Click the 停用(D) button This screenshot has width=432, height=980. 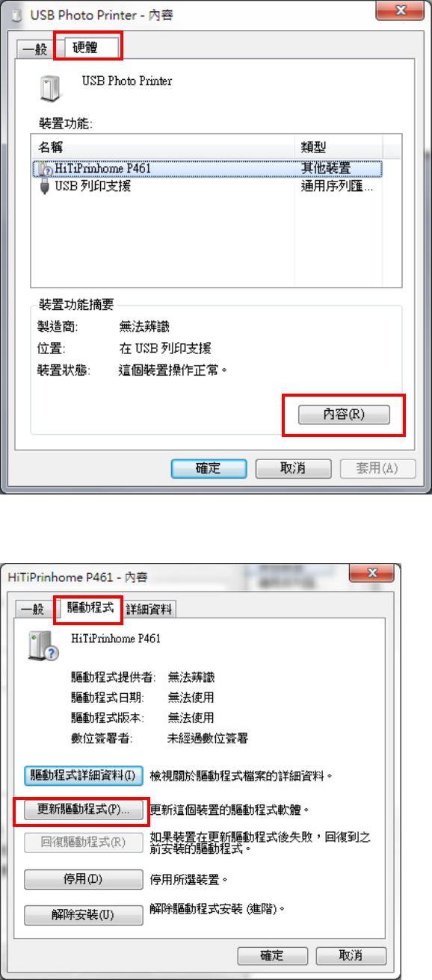point(83,879)
